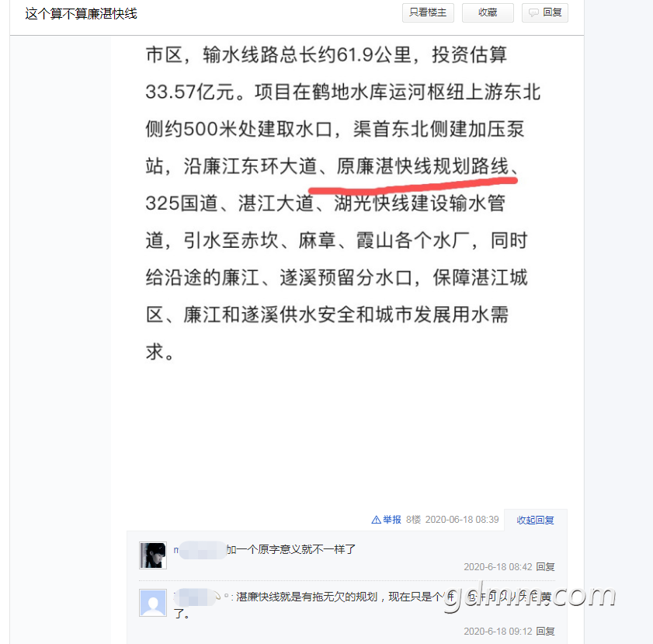
Task: Click the 8楼 floor label
Action: (413, 520)
